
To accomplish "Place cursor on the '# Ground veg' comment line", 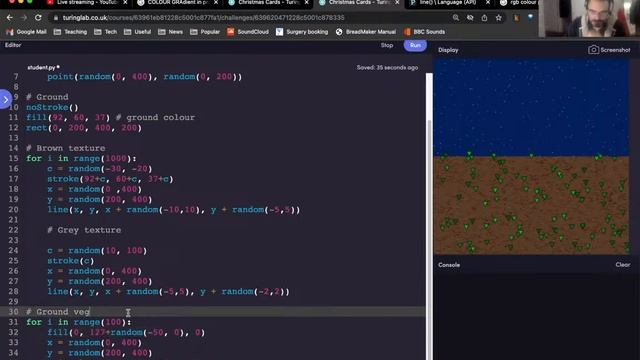I will click(x=58, y=312).
